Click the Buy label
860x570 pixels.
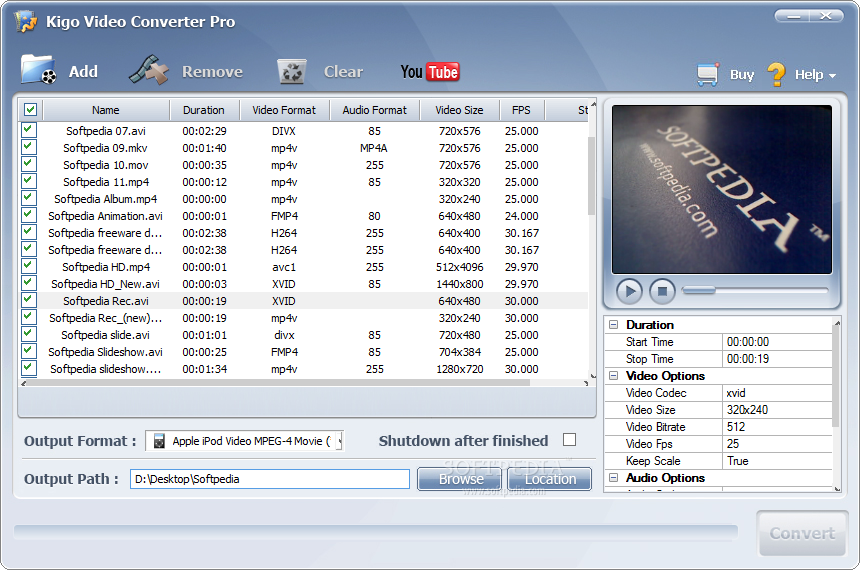(742, 75)
